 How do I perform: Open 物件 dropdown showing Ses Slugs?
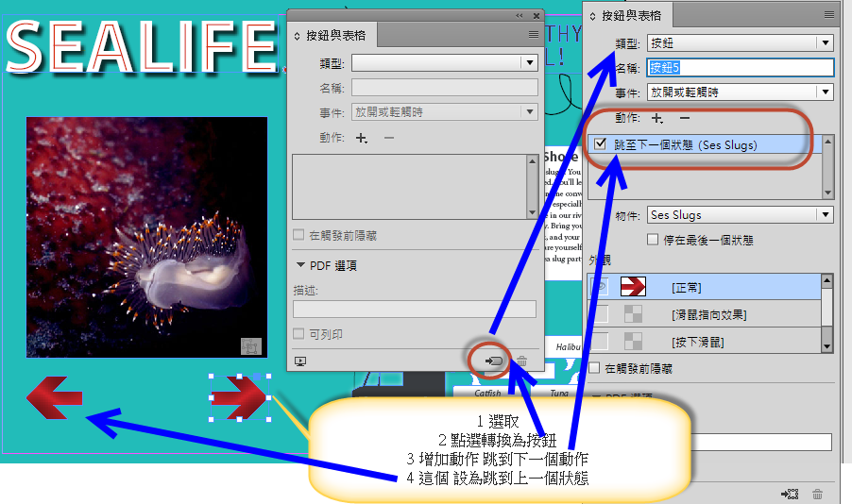[x=740, y=214]
